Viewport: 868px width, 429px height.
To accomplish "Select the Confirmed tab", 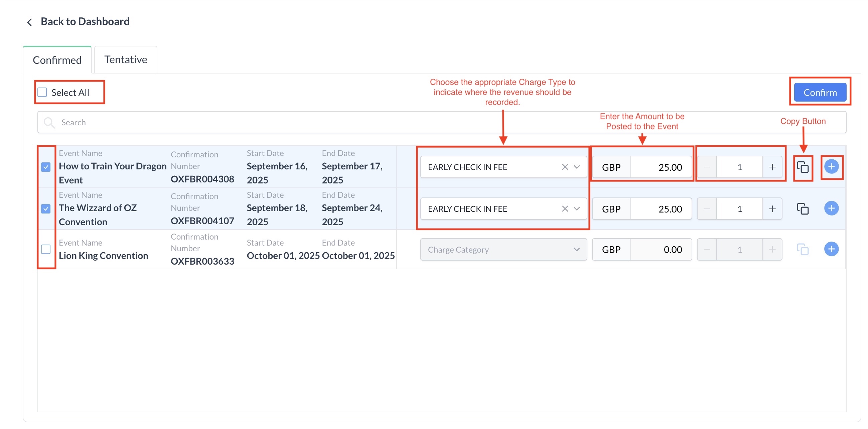I will point(57,60).
